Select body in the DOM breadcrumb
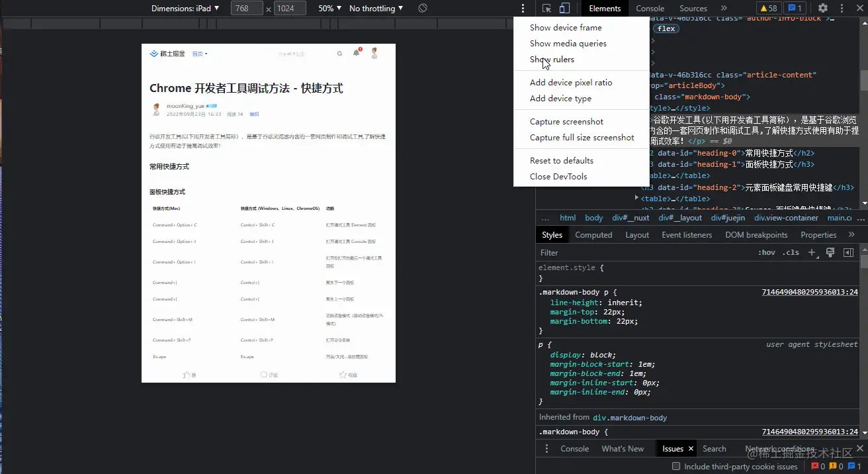Image resolution: width=868 pixels, height=474 pixels. click(x=594, y=218)
